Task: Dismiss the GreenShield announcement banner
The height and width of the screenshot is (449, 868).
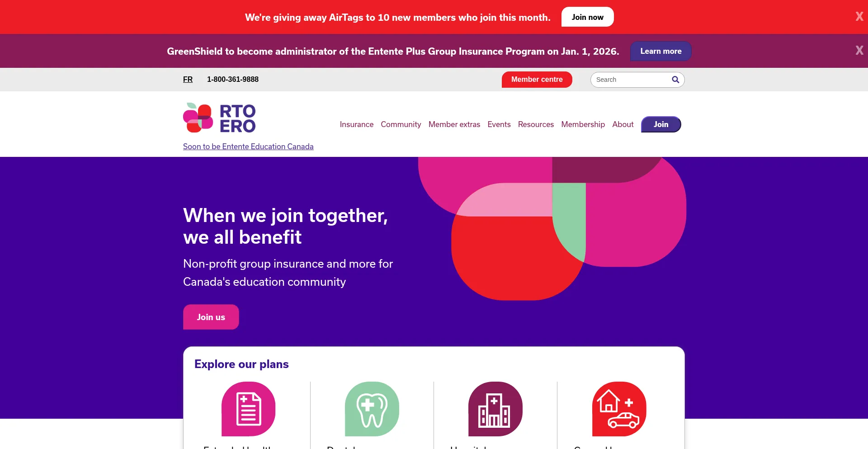Action: pos(859,50)
